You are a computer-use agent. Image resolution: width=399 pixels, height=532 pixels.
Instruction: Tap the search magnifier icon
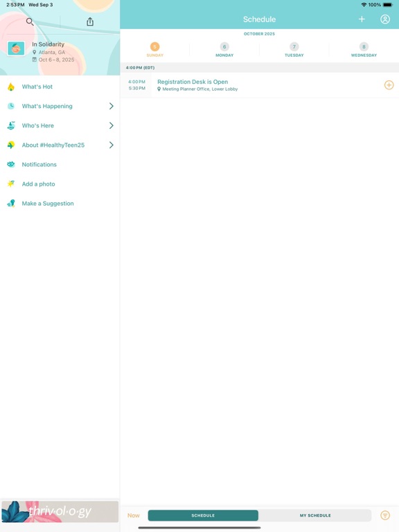coord(30,21)
